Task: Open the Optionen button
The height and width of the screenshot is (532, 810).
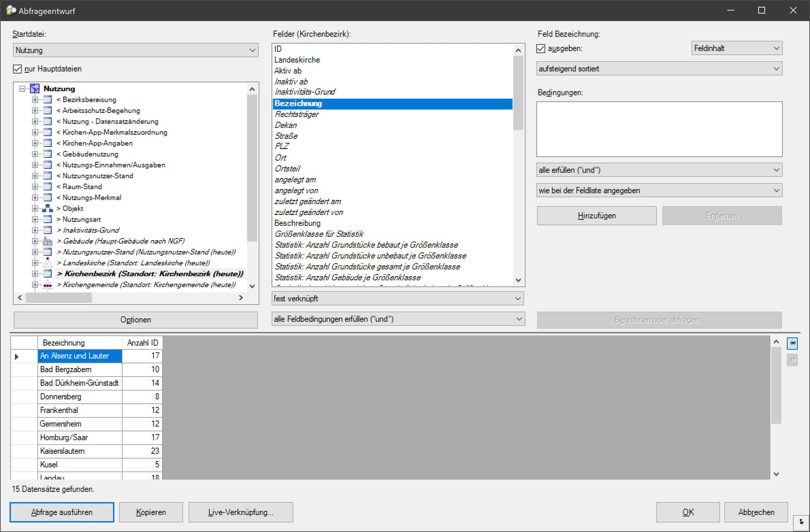Action: pos(136,320)
